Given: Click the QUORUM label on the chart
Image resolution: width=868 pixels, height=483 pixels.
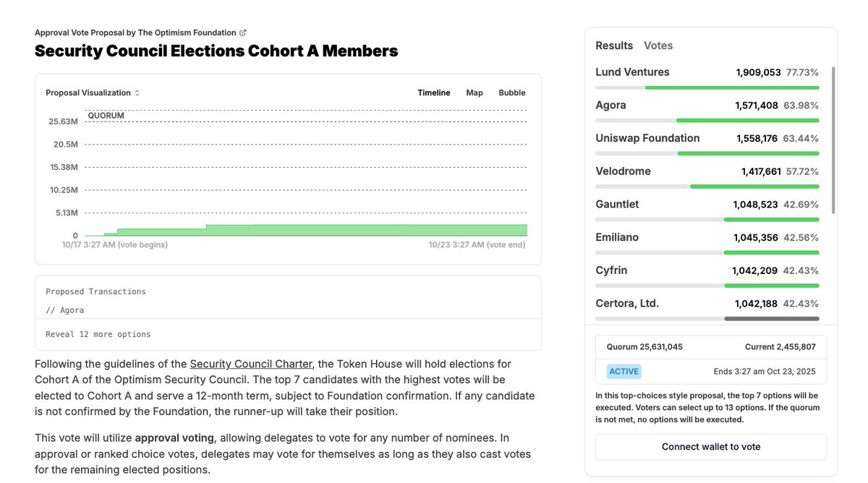Looking at the screenshot, I should (106, 116).
